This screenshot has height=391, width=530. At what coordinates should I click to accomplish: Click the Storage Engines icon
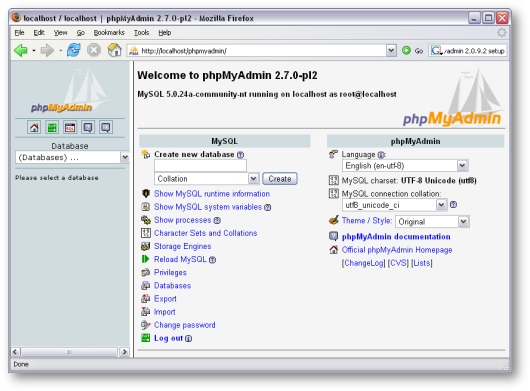click(145, 246)
